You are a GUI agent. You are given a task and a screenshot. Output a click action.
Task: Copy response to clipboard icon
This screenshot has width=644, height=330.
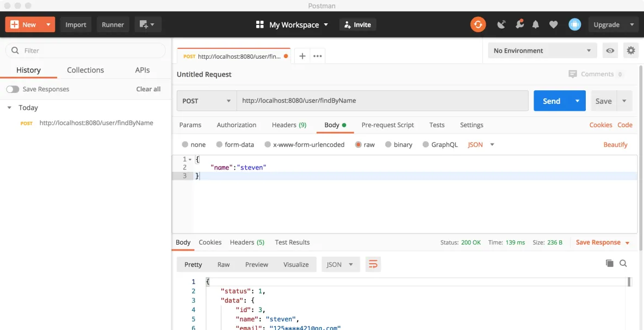pos(610,263)
